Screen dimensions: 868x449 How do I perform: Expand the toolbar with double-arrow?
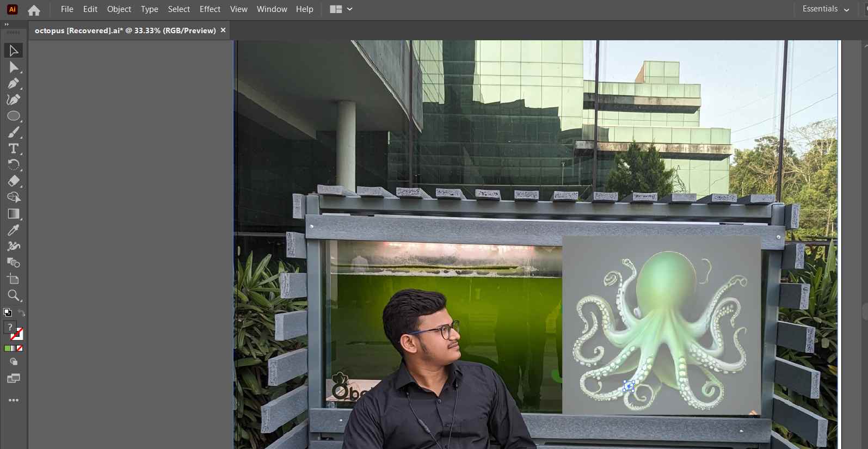[x=7, y=24]
